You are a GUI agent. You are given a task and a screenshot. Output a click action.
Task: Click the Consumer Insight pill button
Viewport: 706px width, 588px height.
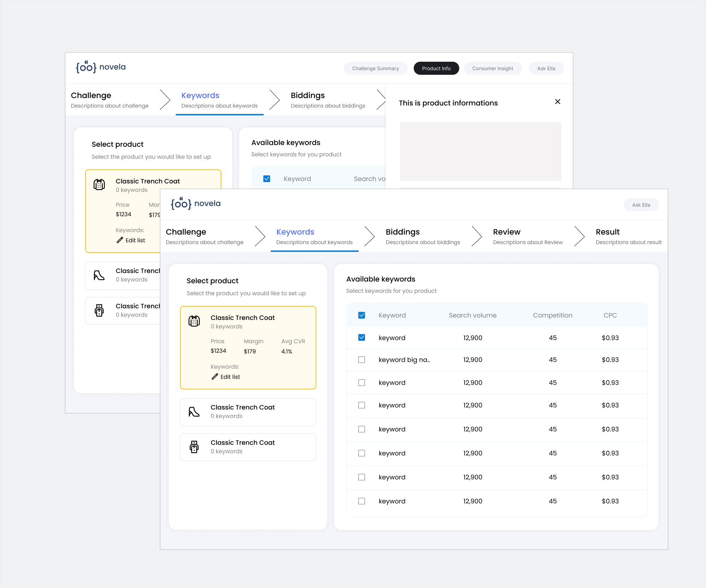click(493, 68)
